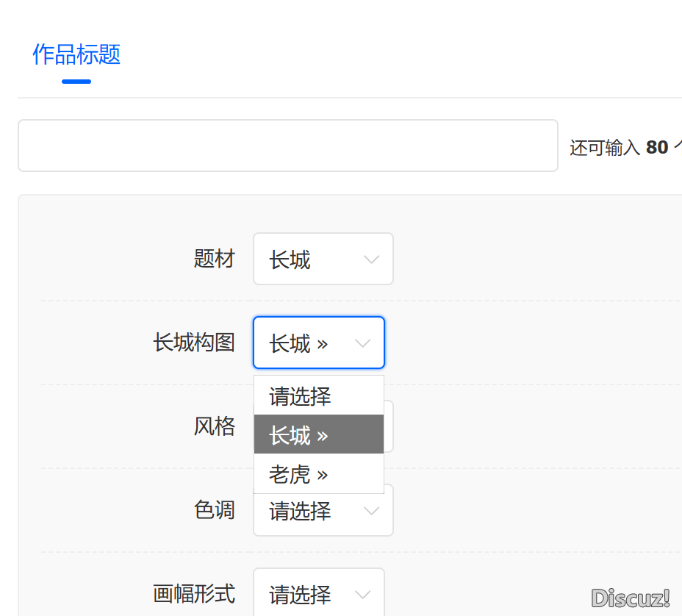This screenshot has height=616, width=682.
Task: Click the chevron arrow in 色调 select
Action: click(372, 511)
